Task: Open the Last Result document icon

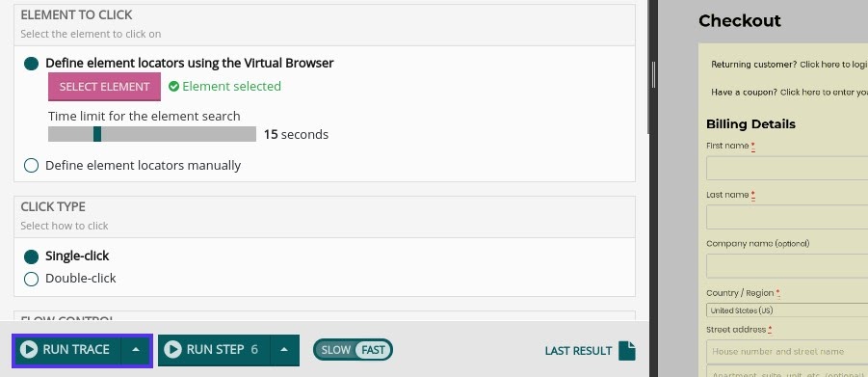Action: pos(626,350)
